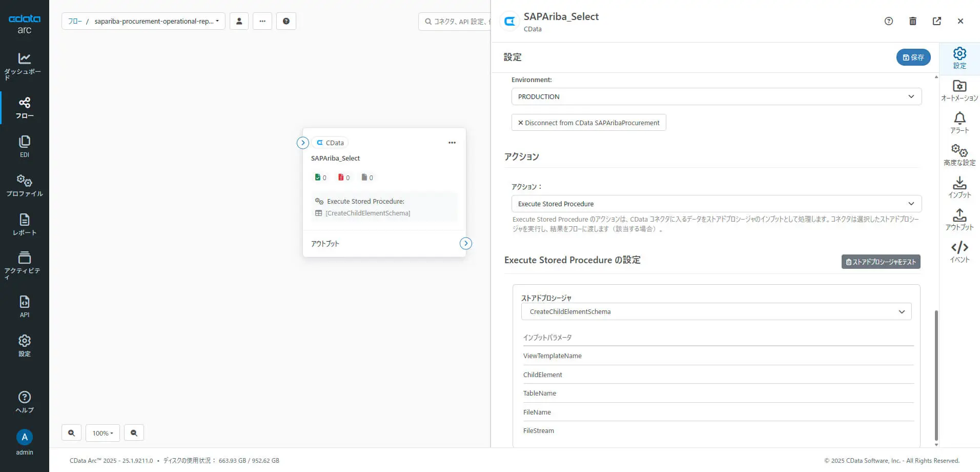Switch to the Alerts tab
Image resolution: width=980 pixels, height=472 pixels.
959,123
